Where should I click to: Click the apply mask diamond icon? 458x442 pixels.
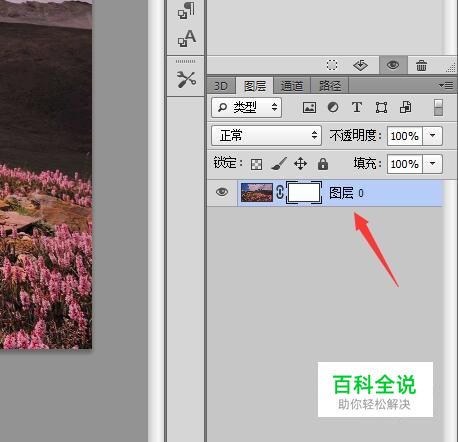(360, 65)
